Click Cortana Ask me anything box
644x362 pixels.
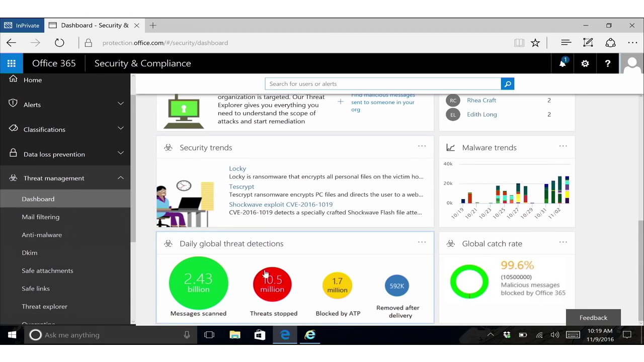coord(110,335)
